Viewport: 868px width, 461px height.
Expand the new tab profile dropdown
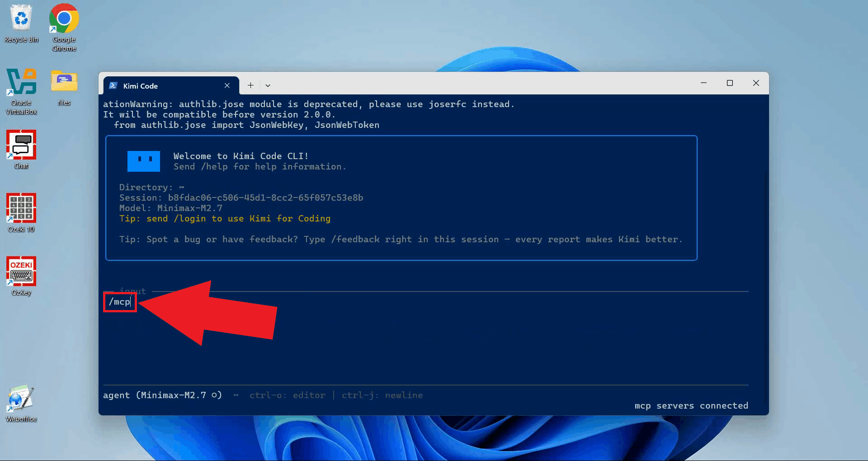pos(268,85)
